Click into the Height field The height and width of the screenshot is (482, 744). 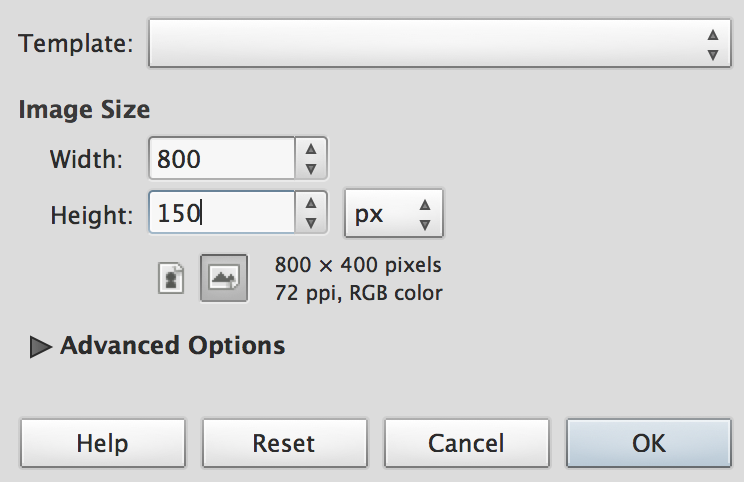222,213
